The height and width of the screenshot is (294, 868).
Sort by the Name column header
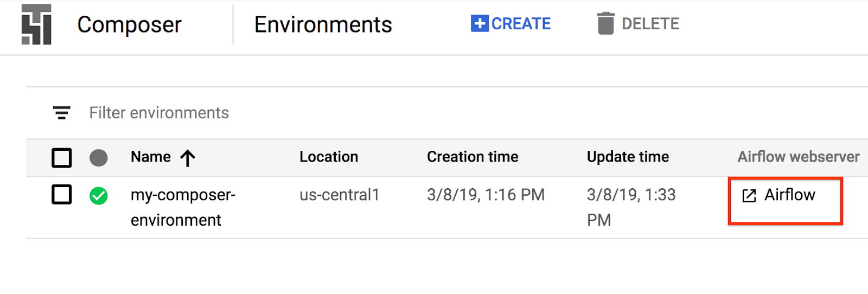[x=150, y=157]
